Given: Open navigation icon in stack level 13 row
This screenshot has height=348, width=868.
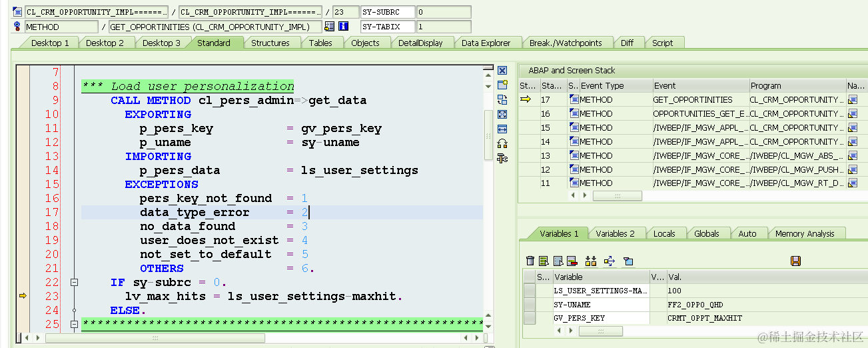Looking at the screenshot, I should (x=853, y=155).
